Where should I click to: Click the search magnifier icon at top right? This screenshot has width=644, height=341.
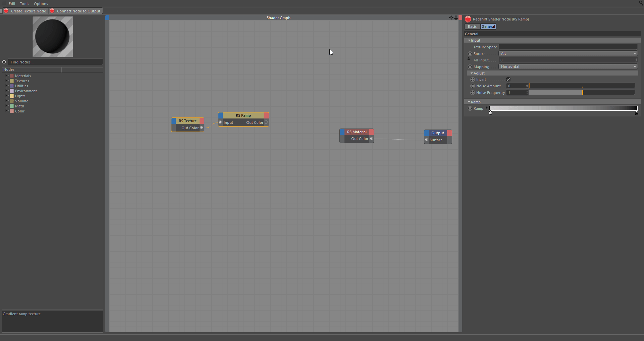click(x=641, y=3)
